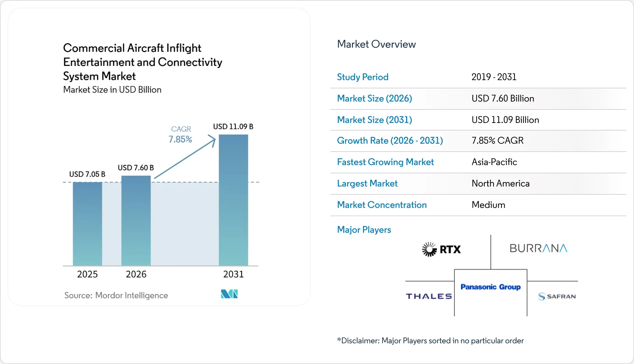Image resolution: width=634 pixels, height=364 pixels.
Task: Click 'Market Size (2026)' label
Action: click(x=375, y=98)
